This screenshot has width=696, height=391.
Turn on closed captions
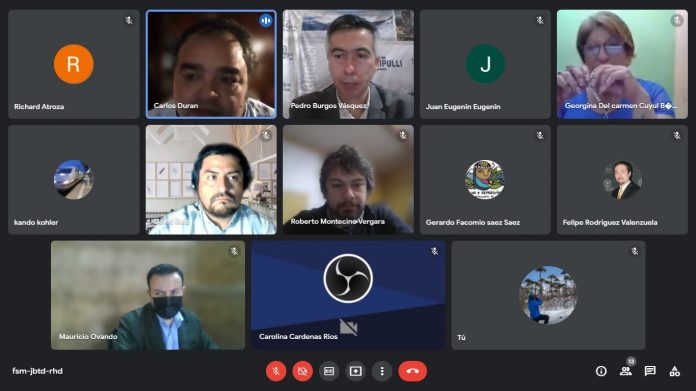pyautogui.click(x=329, y=371)
